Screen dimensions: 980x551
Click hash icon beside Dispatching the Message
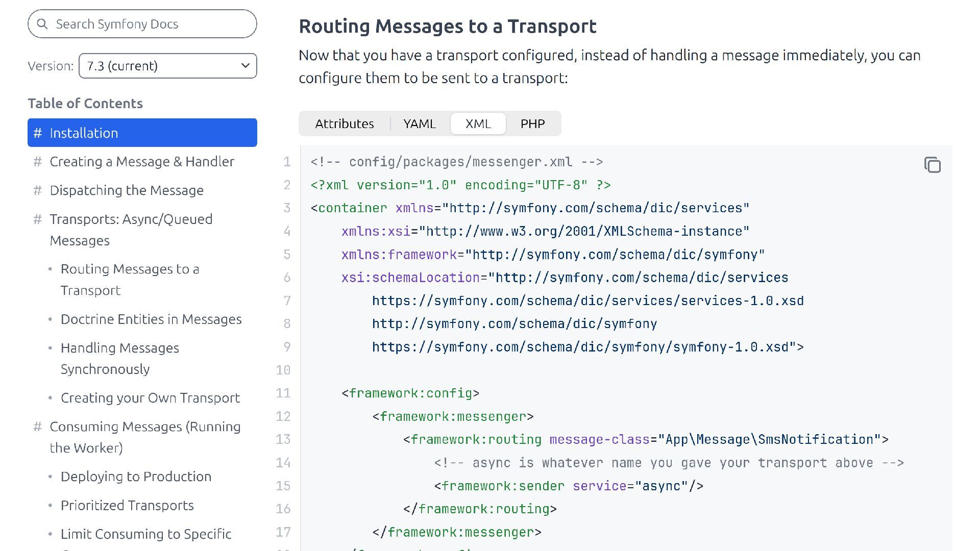point(37,190)
